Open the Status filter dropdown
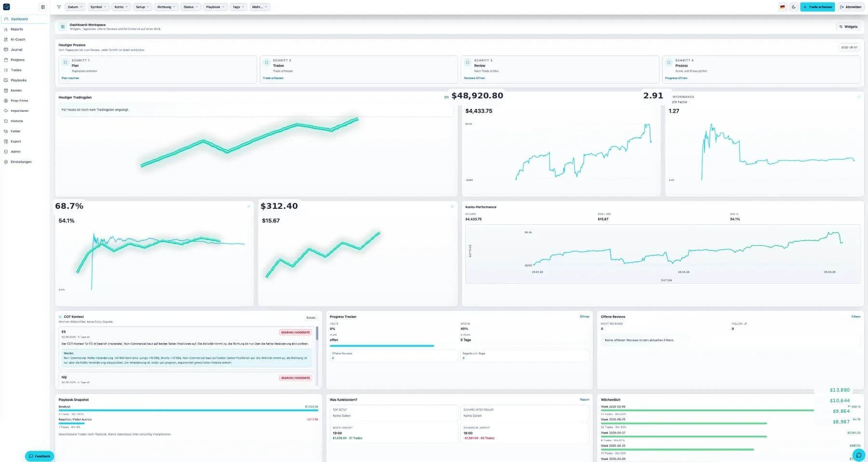The image size is (868, 462). pyautogui.click(x=191, y=7)
